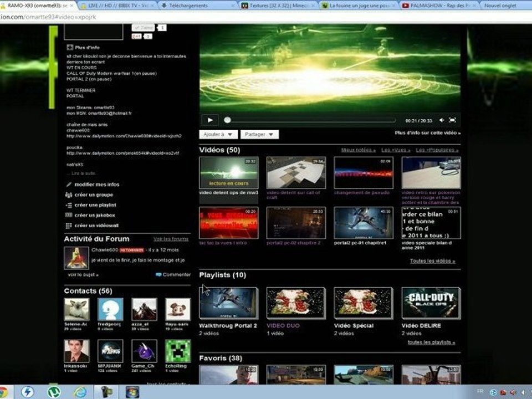Click 'modifier mes infos' pencil icon

pos(69,185)
